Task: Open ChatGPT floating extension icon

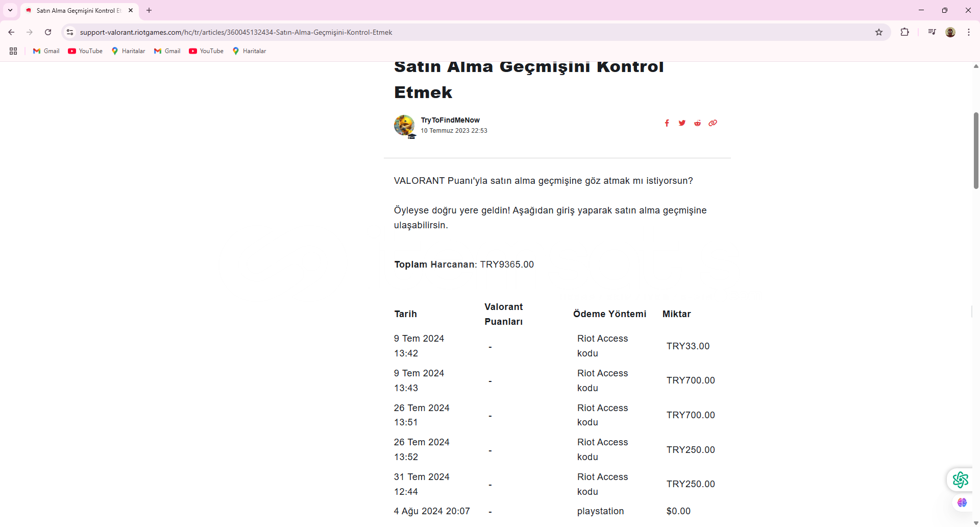Action: (960, 480)
